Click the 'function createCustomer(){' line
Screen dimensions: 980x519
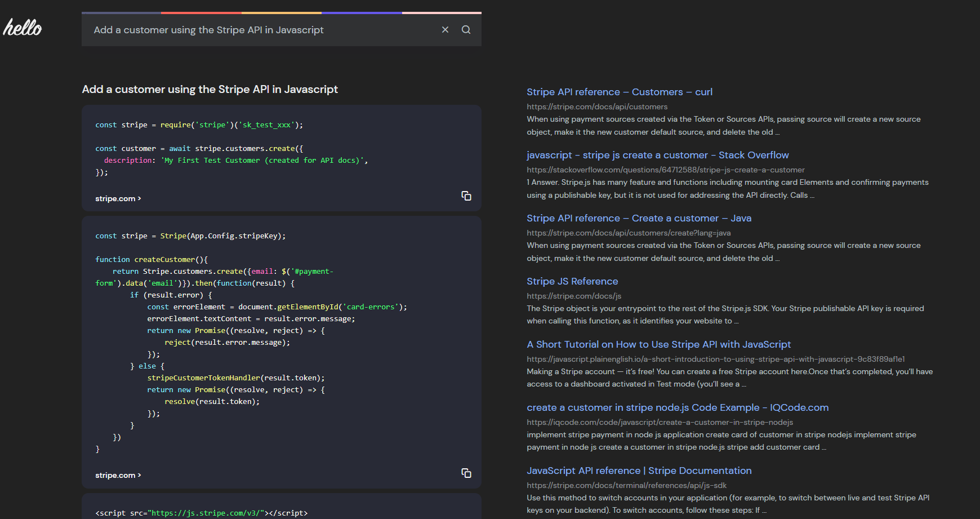(x=152, y=259)
